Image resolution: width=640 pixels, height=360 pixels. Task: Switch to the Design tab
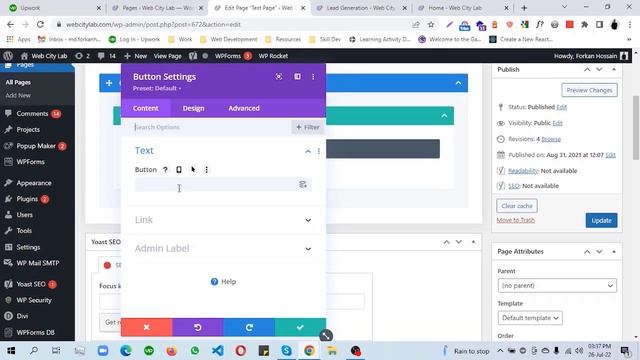point(193,108)
